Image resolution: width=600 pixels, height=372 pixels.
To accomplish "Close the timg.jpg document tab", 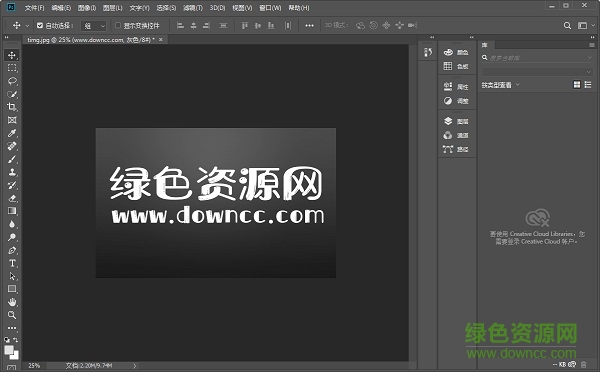I will tap(161, 40).
